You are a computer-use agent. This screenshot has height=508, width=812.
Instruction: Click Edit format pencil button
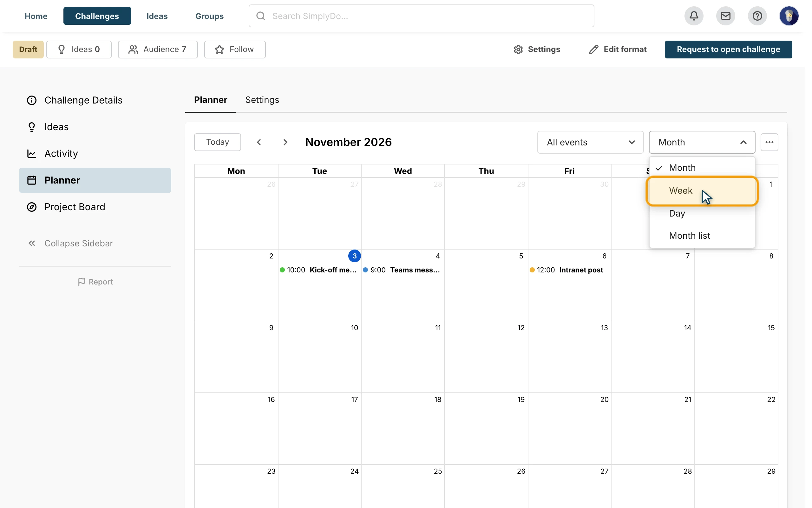pos(618,50)
